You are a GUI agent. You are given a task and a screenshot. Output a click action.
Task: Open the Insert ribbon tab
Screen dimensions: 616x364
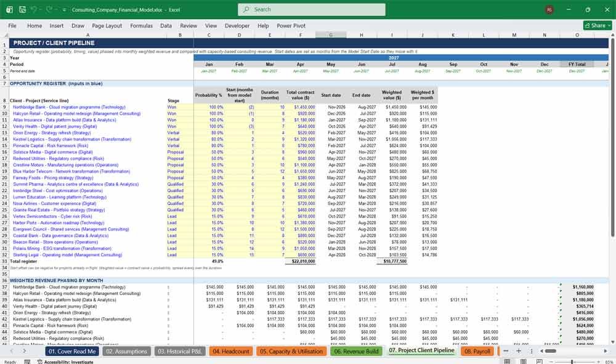(57, 25)
